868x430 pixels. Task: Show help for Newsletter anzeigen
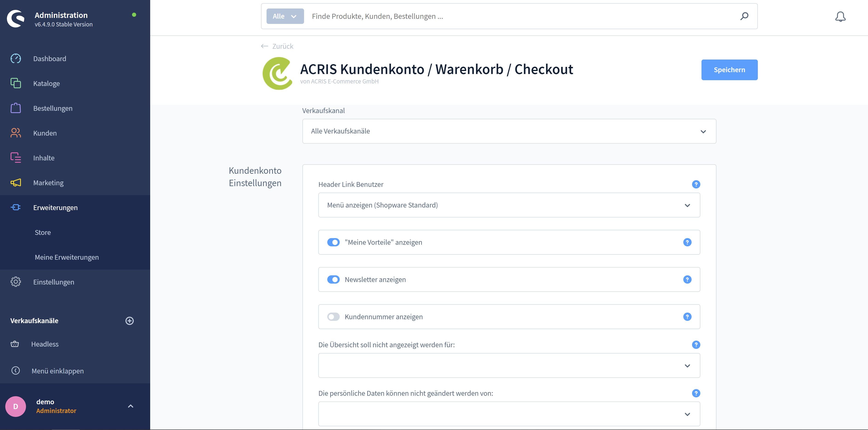(687, 279)
